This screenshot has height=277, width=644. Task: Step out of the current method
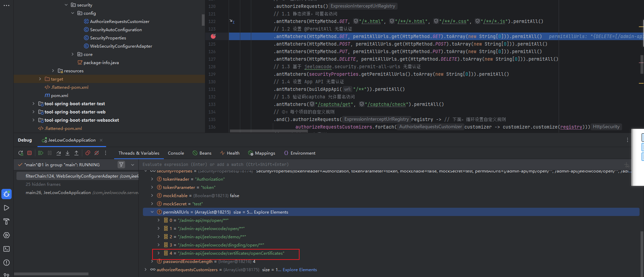(x=76, y=153)
